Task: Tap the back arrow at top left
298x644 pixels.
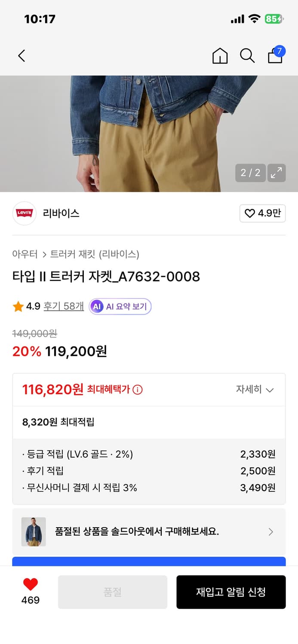Action: coord(22,56)
